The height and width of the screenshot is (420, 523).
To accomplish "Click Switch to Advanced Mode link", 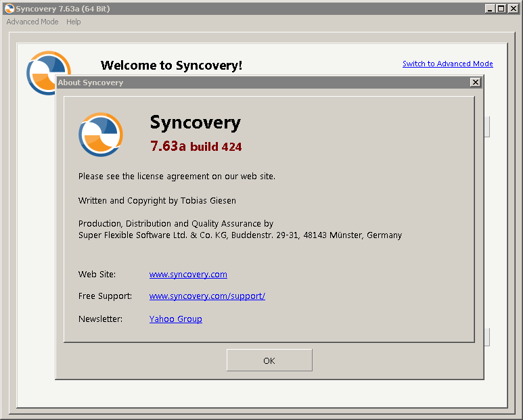I will (x=448, y=64).
